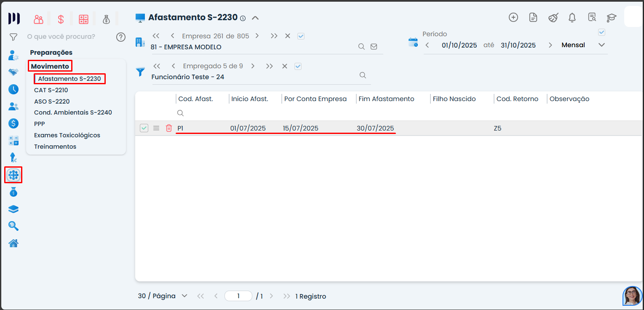The height and width of the screenshot is (310, 644).
Task: Click the email envelope icon beside company field
Action: [x=374, y=47]
